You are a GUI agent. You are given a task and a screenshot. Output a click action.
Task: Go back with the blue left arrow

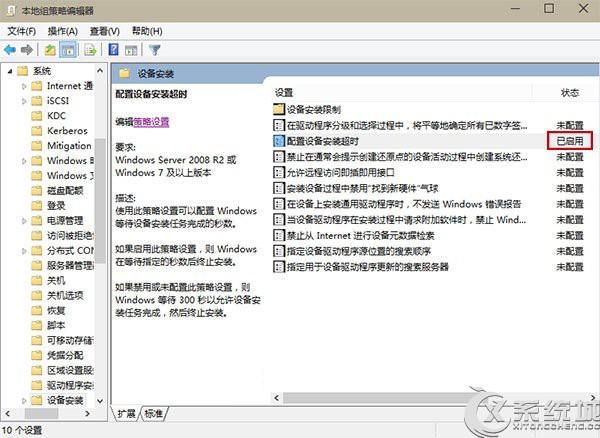(10, 50)
